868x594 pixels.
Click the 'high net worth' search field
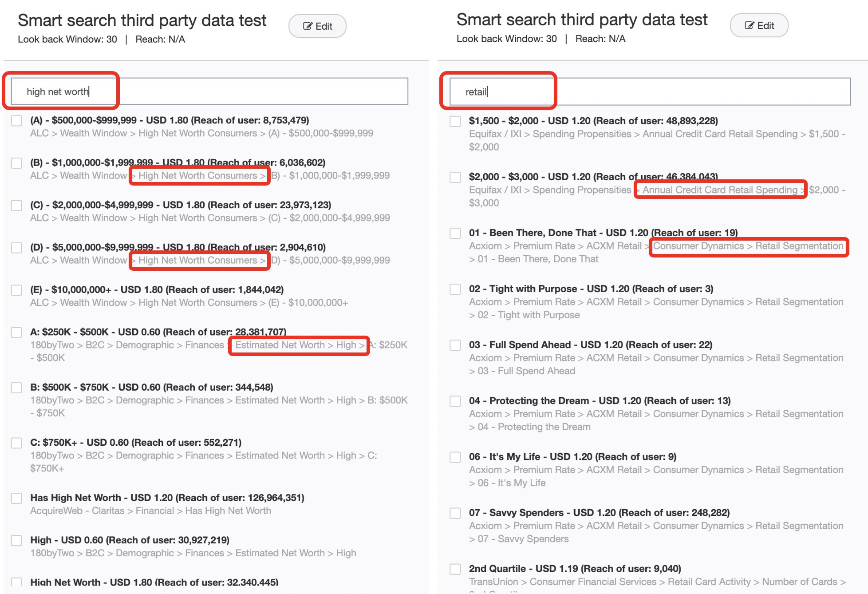(x=209, y=91)
